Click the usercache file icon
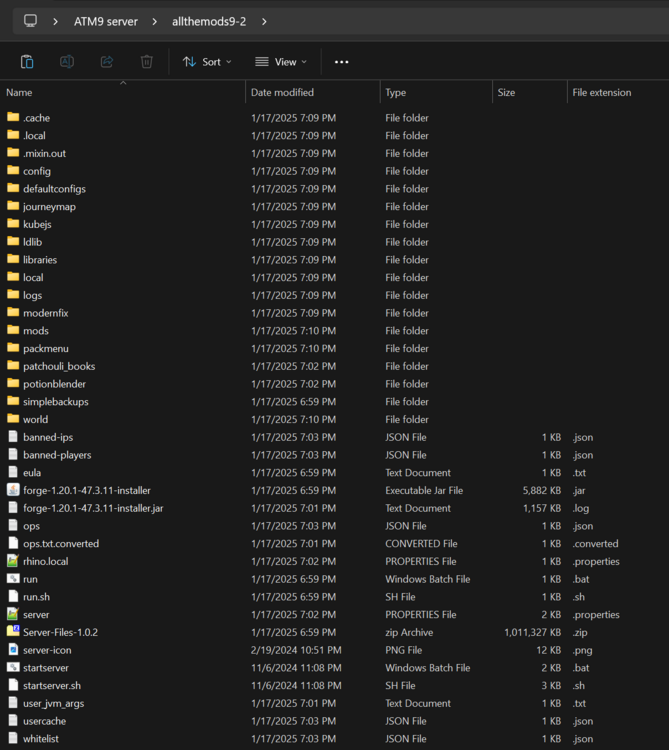Viewport: 669px width, 750px height. [x=13, y=720]
